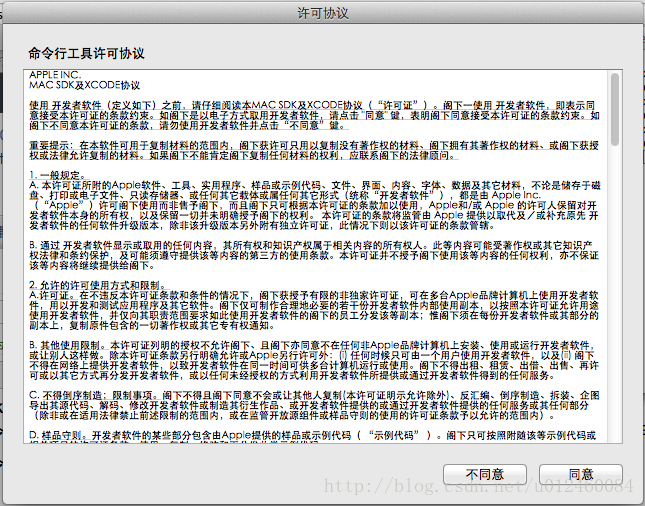Click the section heading 2. 允许的许可使用方式和限制。
The height and width of the screenshot is (506, 645).
click(x=97, y=285)
